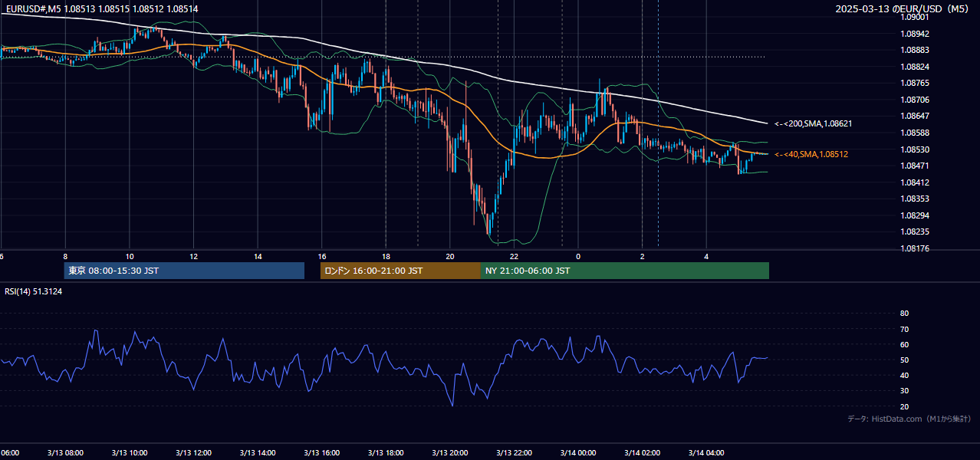Viewport: 980px width, 460px height.
Task: Click hour label 16 under price chart
Action: [x=322, y=256]
